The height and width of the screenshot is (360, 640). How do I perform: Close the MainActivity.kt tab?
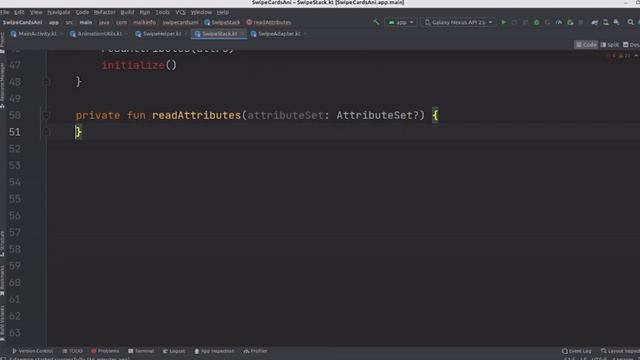tap(62, 34)
